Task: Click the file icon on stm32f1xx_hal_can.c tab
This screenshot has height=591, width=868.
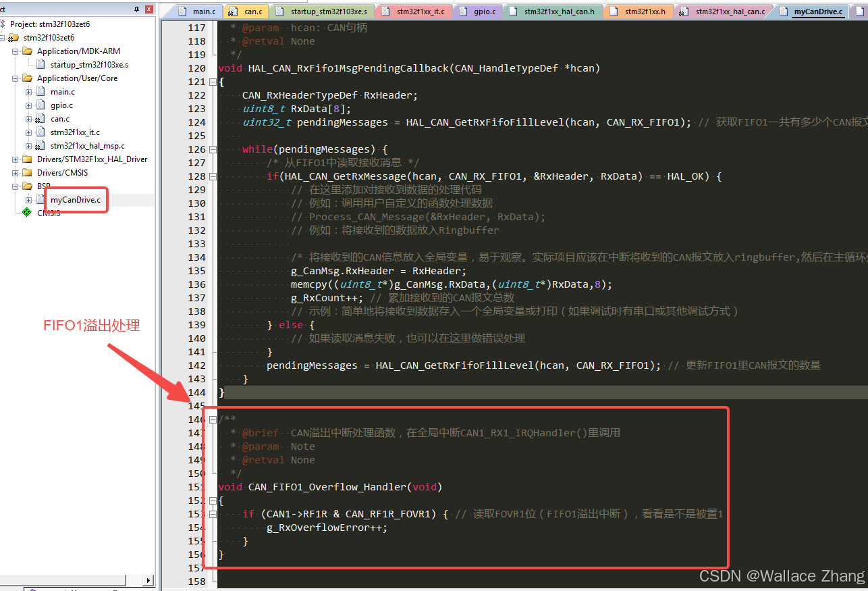Action: 684,11
